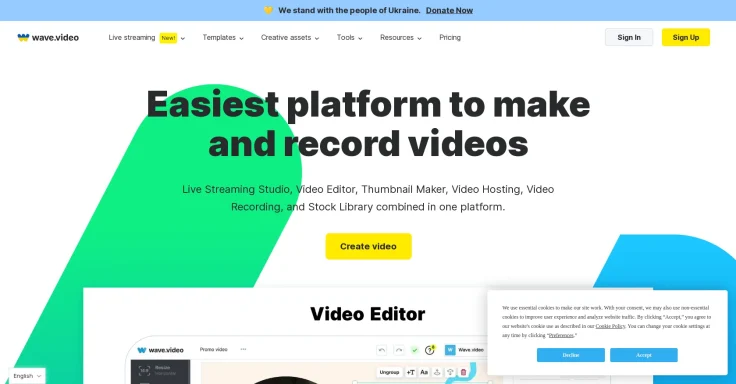The height and width of the screenshot is (384, 736).
Task: Click the Aa font style icon
Action: click(424, 372)
